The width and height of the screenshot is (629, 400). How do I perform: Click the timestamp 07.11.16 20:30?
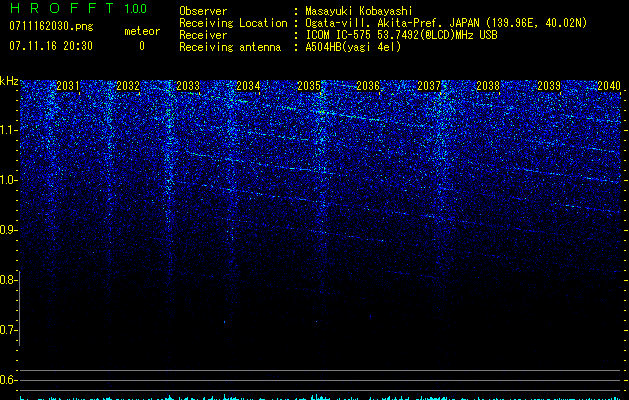point(51,46)
